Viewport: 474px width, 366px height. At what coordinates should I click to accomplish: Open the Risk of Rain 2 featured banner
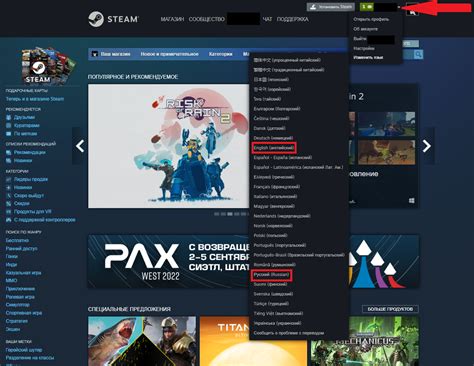168,146
